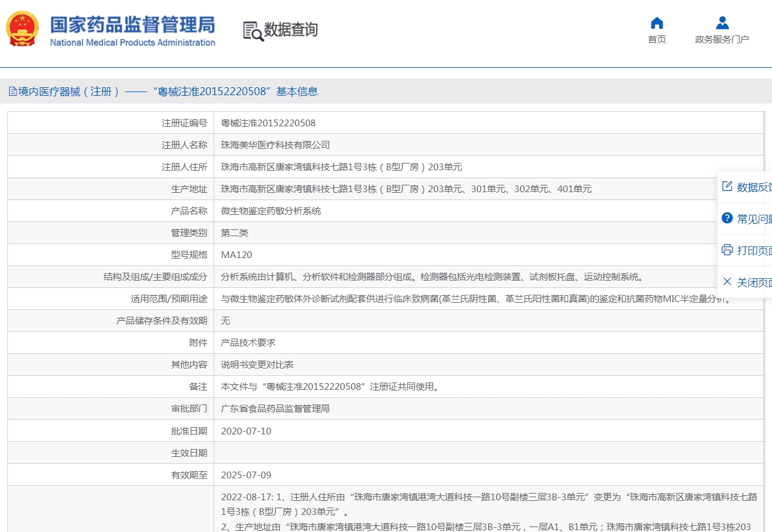Choose 打印页面 in side panel
The width and height of the screenshot is (772, 532).
[754, 251]
